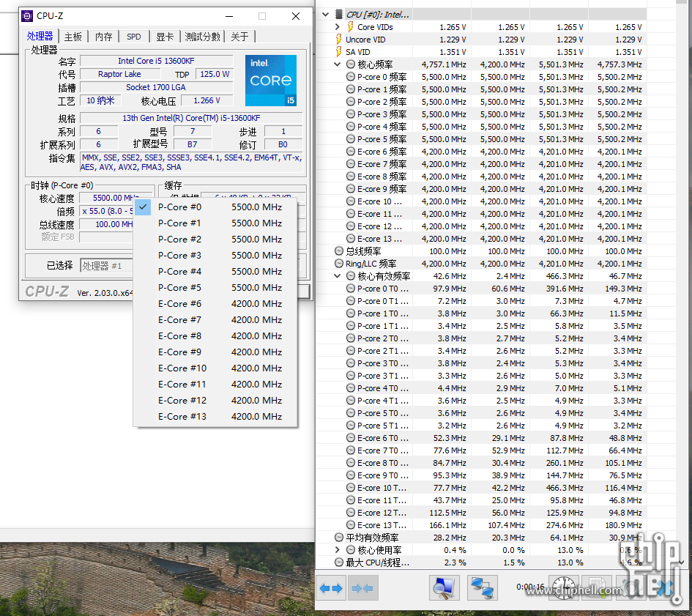Viewport: 692px width, 616px height.
Task: Choose P-Core #5 in the core list
Action: pyautogui.click(x=215, y=287)
